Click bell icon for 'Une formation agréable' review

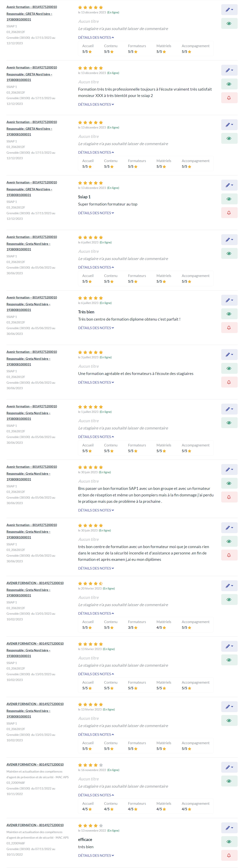(229, 382)
